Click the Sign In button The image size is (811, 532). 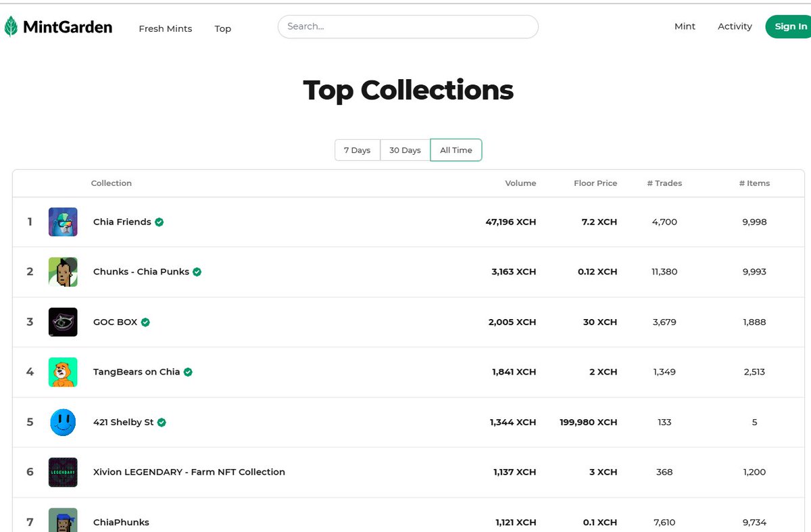(789, 26)
